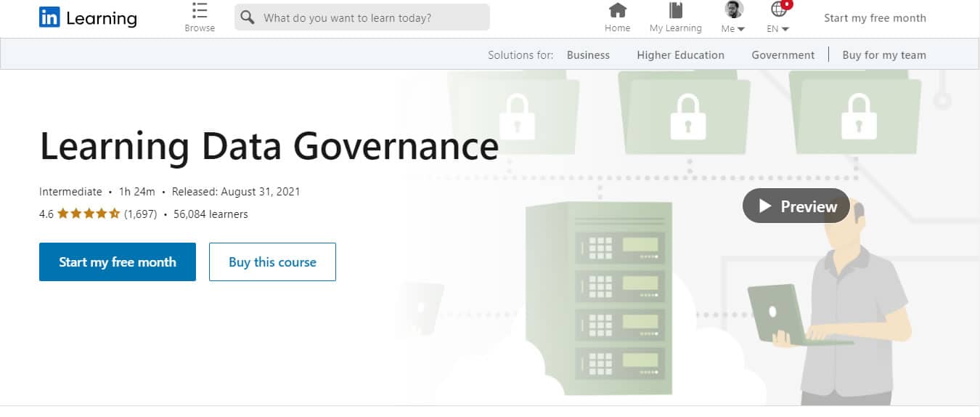Type in the search field
This screenshot has width=980, height=417.
click(x=370, y=17)
